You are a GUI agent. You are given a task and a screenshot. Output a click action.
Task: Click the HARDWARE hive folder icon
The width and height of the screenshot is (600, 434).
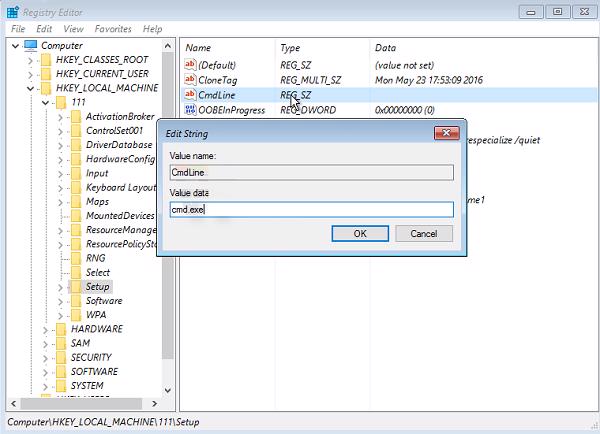pyautogui.click(x=61, y=329)
